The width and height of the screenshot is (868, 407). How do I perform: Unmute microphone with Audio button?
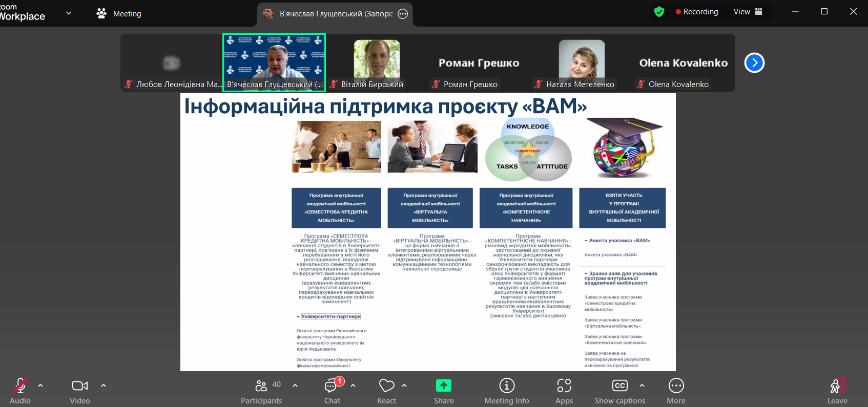click(20, 391)
